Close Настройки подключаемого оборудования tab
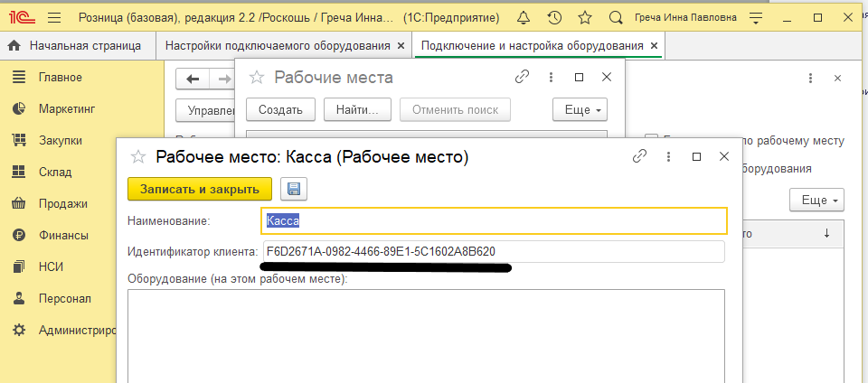 coord(401,46)
